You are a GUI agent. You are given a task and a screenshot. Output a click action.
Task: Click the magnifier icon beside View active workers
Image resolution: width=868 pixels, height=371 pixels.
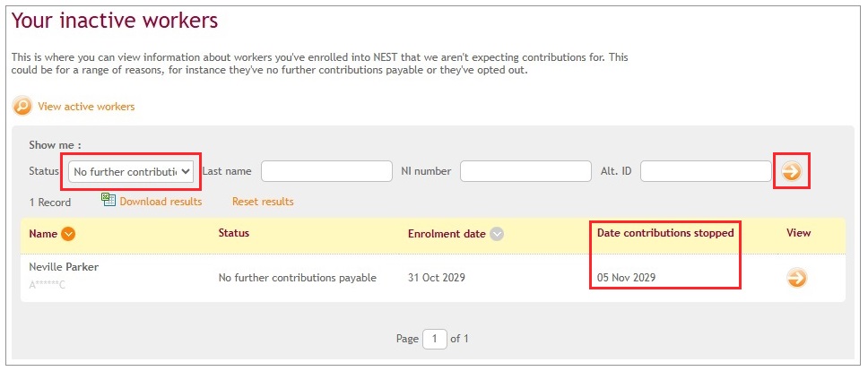click(x=22, y=106)
